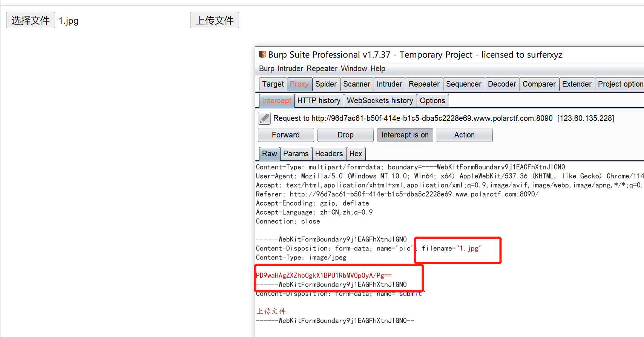The width and height of the screenshot is (644, 337).
Task: Open the Intruder menu in menu bar
Action: (290, 69)
